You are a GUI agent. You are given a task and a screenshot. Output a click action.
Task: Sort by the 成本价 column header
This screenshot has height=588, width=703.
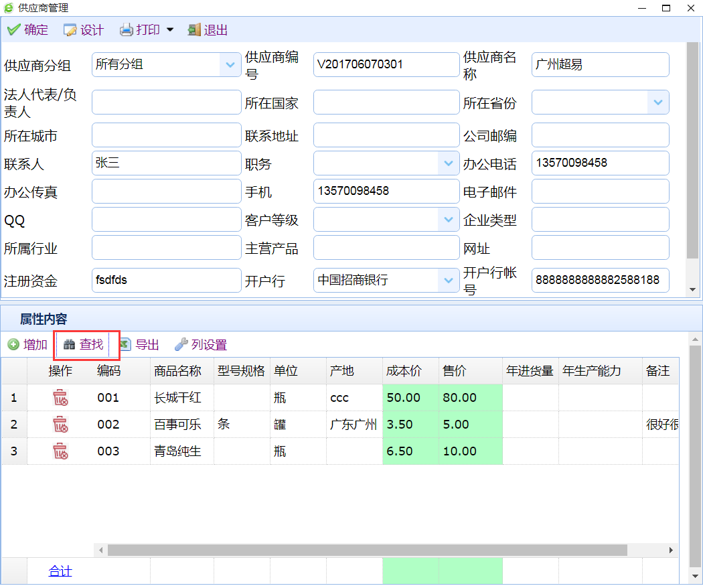coord(404,371)
